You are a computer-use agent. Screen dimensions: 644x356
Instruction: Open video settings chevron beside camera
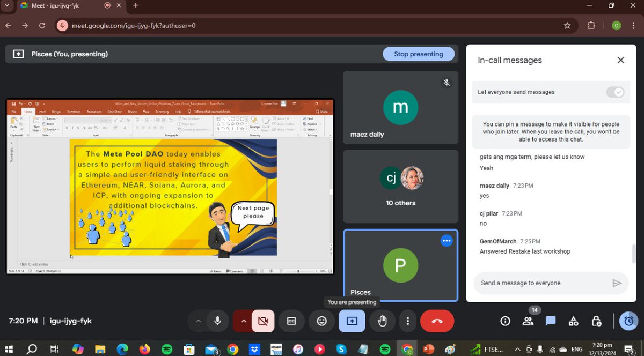[x=243, y=321]
